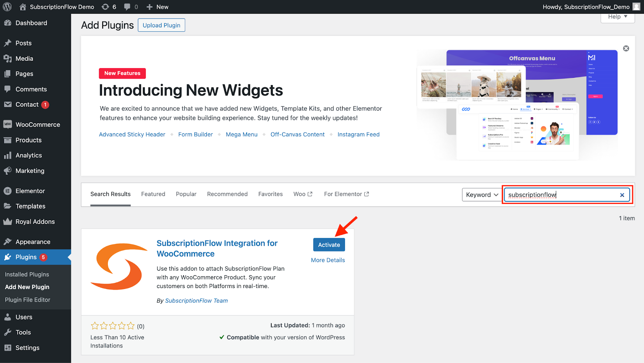Navigate to Pages in sidebar

coord(35,74)
